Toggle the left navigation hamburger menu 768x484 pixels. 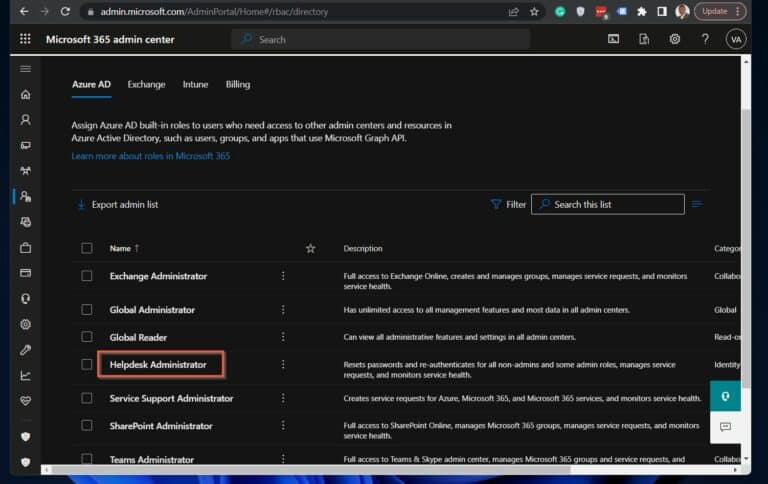25,69
